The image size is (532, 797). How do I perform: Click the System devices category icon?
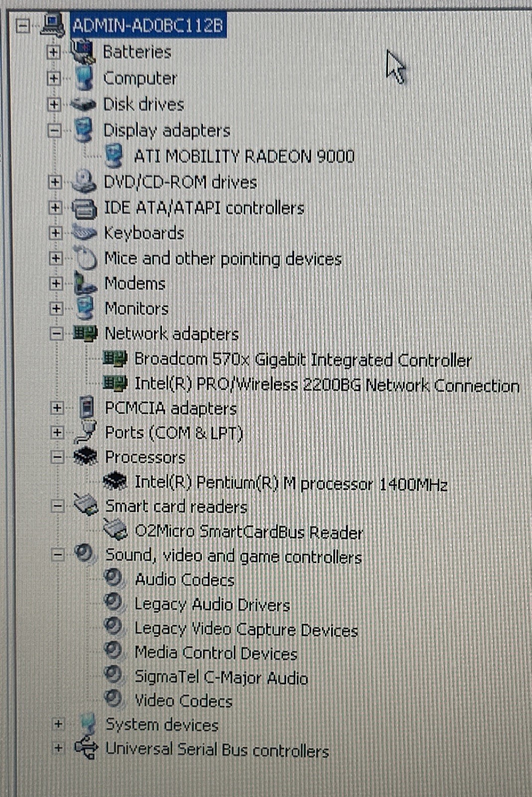(x=88, y=723)
